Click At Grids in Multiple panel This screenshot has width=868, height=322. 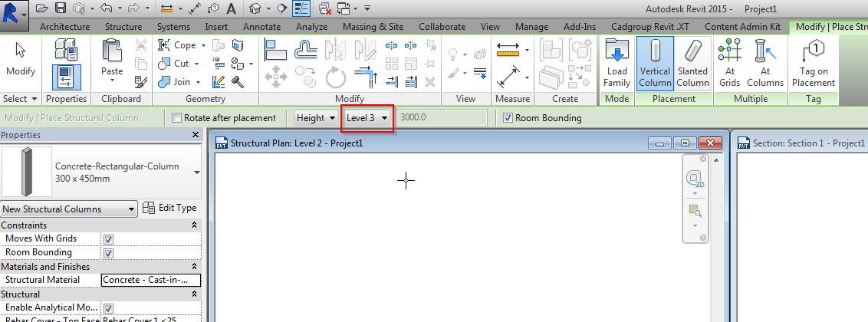tap(730, 63)
